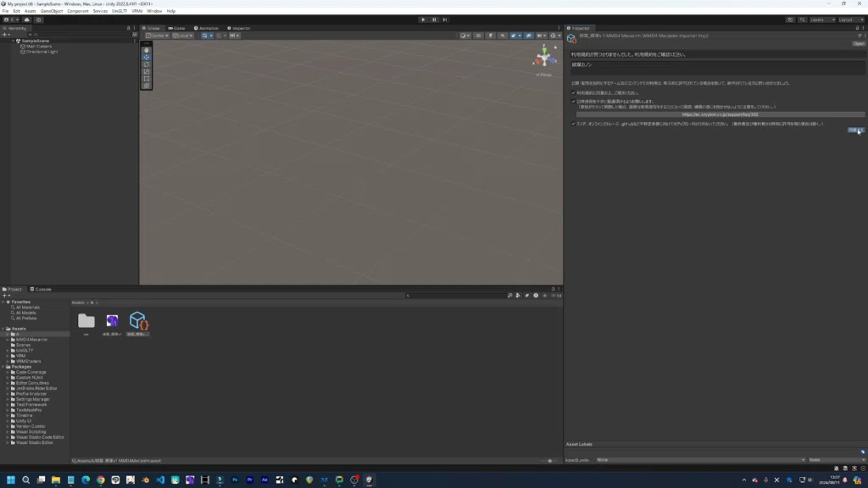The image size is (868, 488).
Task: Toggle the second copyright consideration checkbox
Action: point(573,102)
